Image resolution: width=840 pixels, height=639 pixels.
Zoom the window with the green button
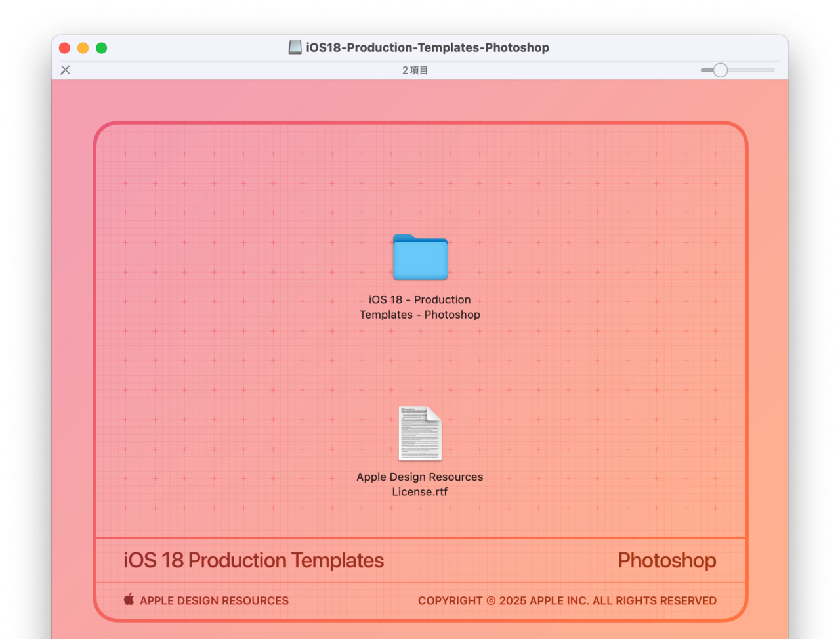click(x=101, y=48)
